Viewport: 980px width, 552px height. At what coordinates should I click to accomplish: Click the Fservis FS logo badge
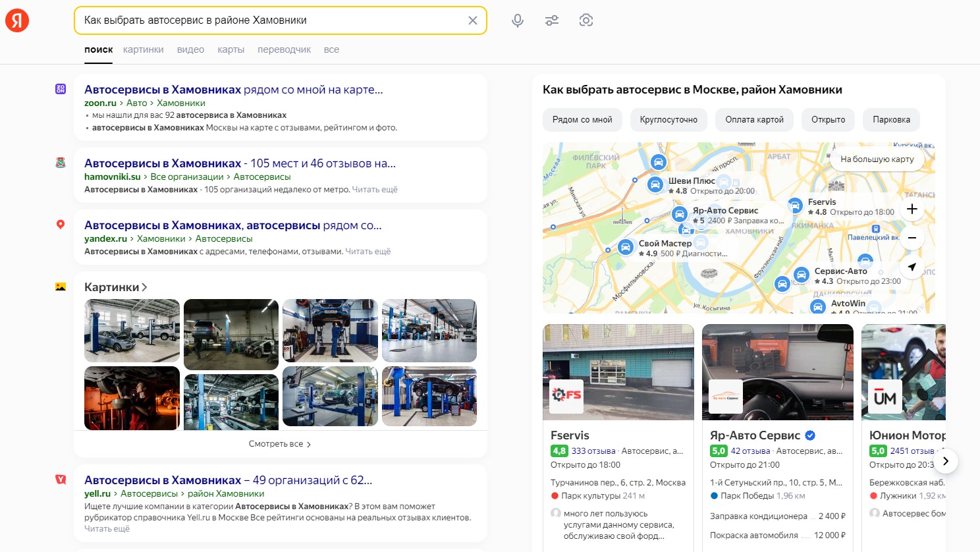566,396
